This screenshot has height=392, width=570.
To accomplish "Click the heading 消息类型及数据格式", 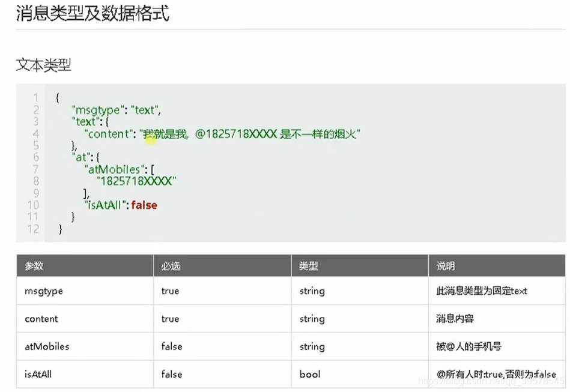I will tap(92, 13).
